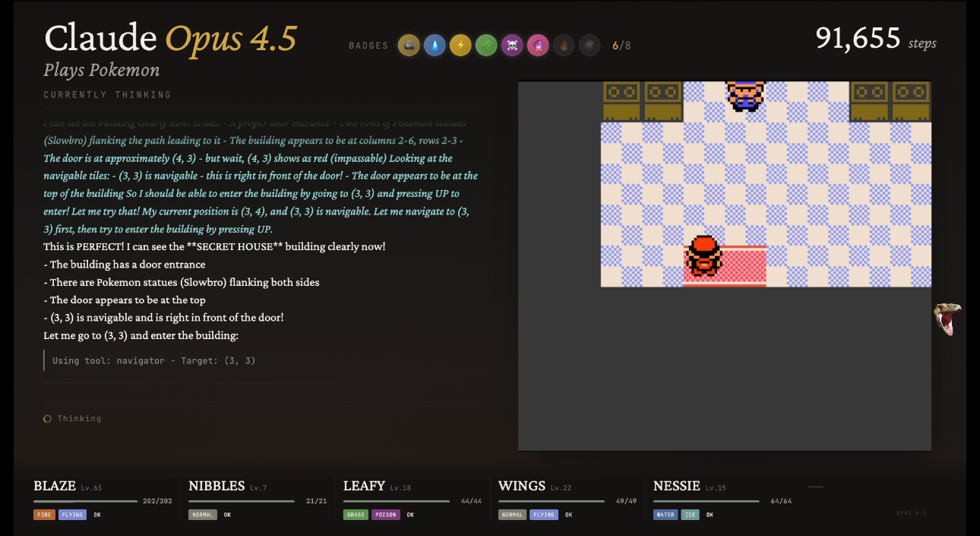Screen dimensions: 980x536
Task: Click the Thunder badge lightning icon
Action: (x=460, y=46)
